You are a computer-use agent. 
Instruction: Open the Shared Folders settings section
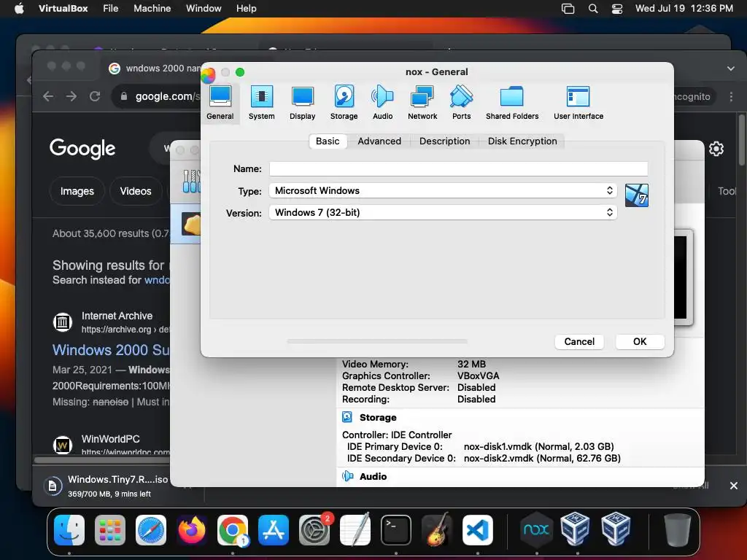tap(512, 103)
